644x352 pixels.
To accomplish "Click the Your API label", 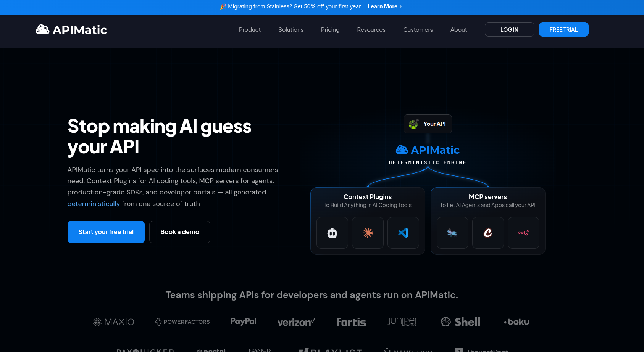I will 434,124.
